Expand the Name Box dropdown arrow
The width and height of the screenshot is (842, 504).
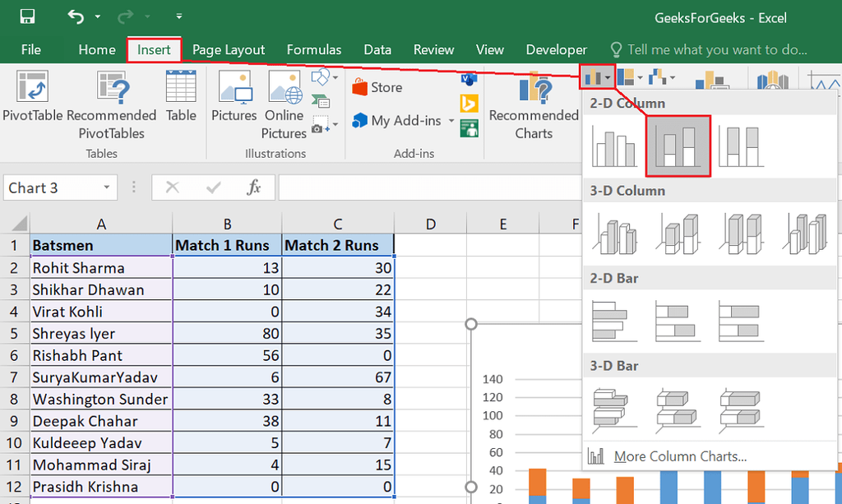[x=106, y=187]
